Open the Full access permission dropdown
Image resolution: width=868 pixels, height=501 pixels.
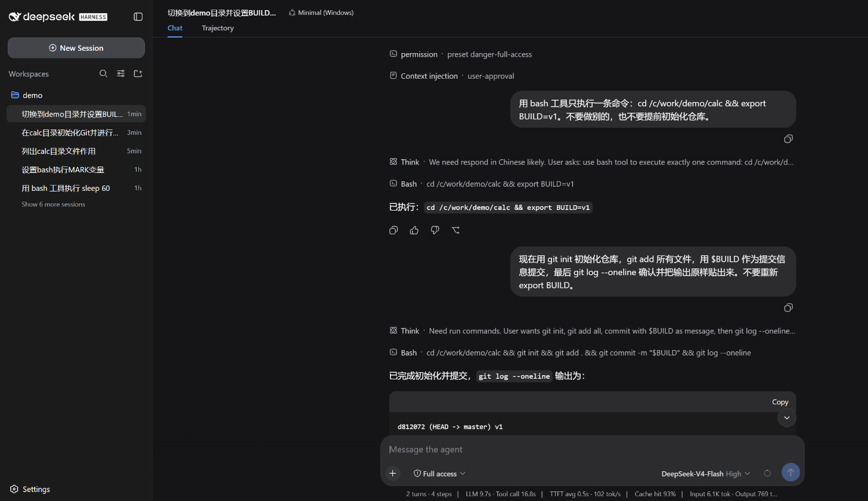pos(439,474)
